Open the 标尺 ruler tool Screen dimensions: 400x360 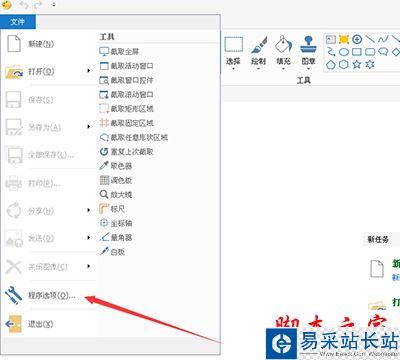pyautogui.click(x=112, y=209)
